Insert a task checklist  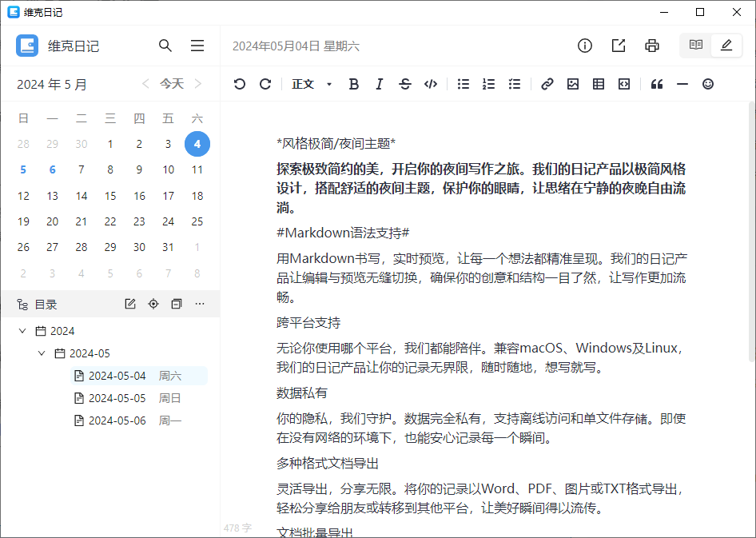pos(515,84)
